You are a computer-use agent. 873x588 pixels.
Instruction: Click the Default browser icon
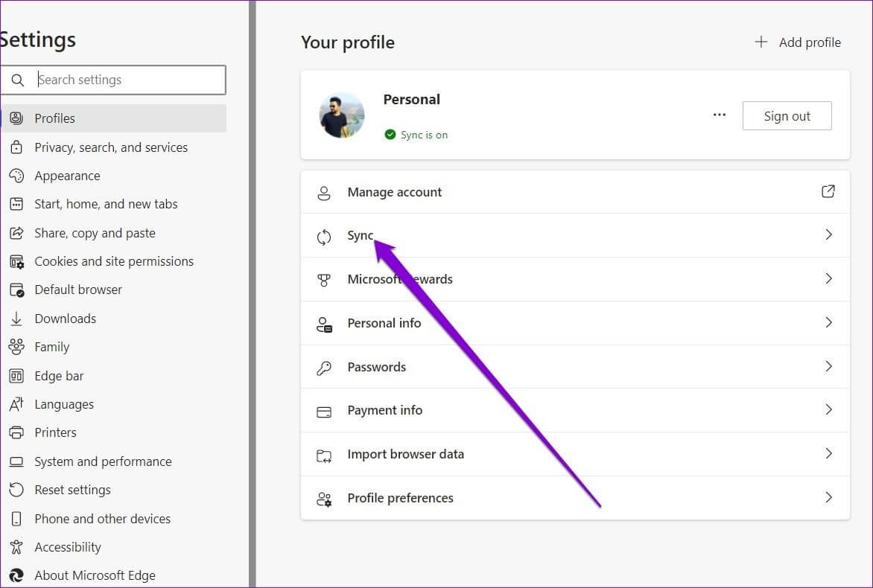tap(16, 290)
